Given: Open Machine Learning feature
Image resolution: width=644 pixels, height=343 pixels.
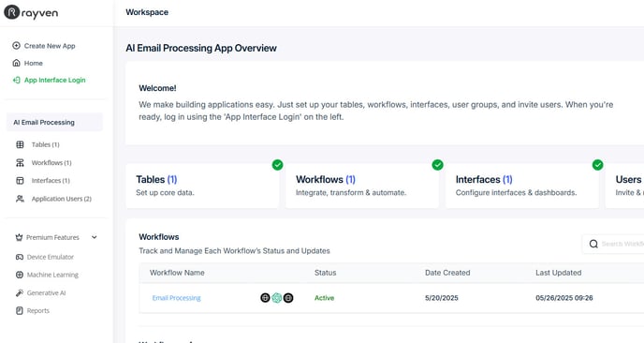Looking at the screenshot, I should [x=52, y=275].
